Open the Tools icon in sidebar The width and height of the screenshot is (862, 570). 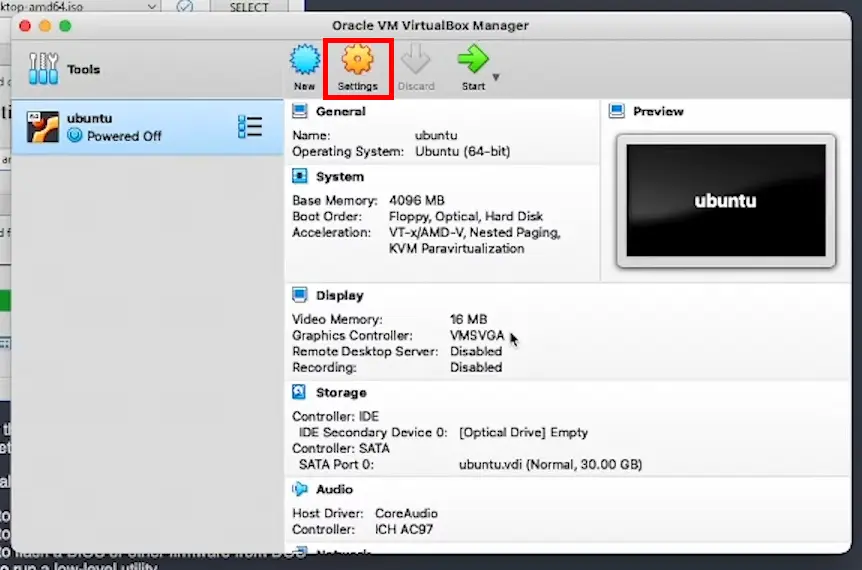click(43, 69)
